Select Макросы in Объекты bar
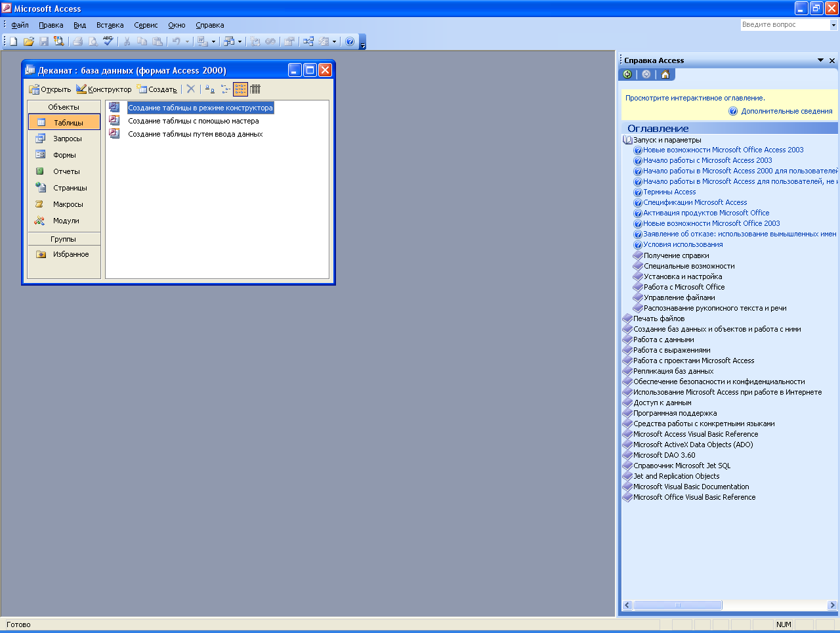Screen dimensions: 840x633 click(x=64, y=204)
